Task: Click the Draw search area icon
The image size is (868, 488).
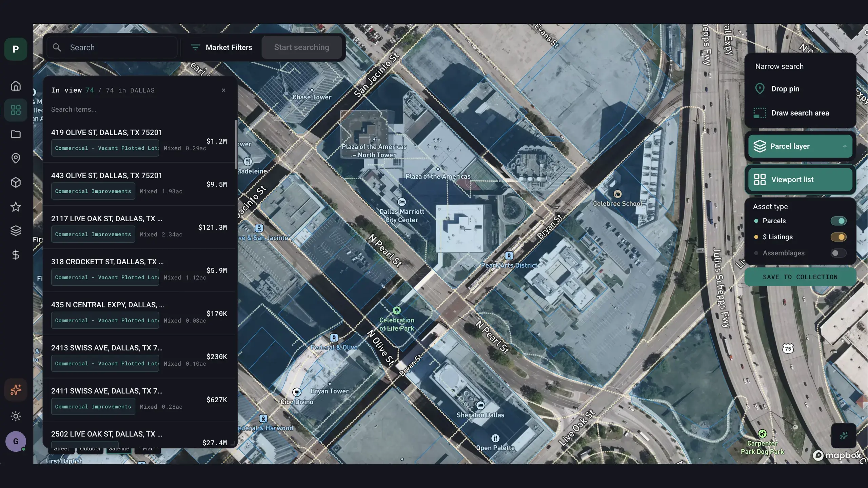Action: (x=760, y=113)
